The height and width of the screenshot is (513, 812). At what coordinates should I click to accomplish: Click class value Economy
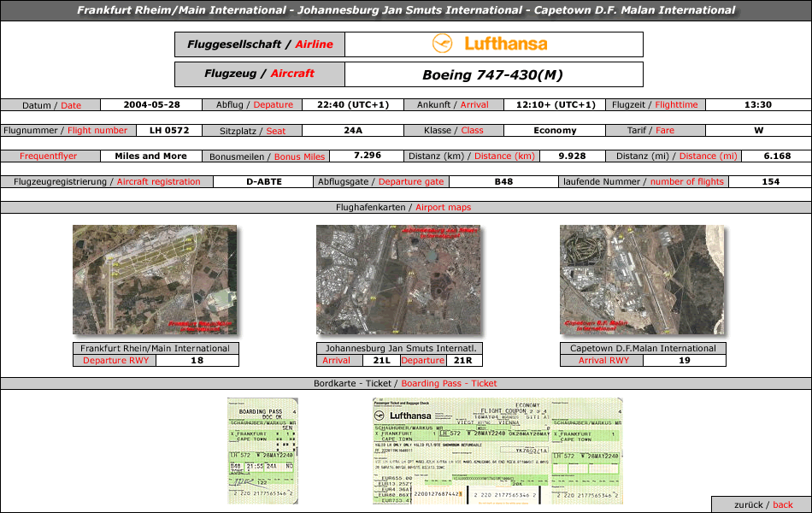click(555, 131)
